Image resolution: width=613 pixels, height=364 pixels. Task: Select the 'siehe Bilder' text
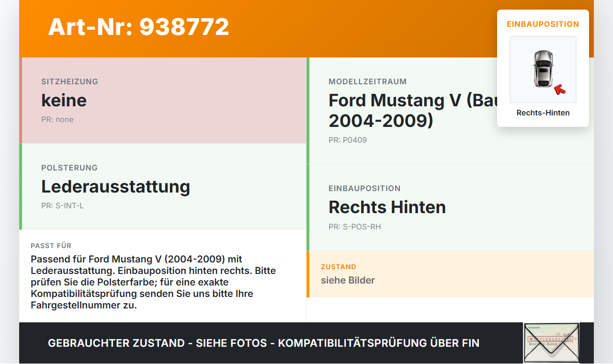coord(348,280)
